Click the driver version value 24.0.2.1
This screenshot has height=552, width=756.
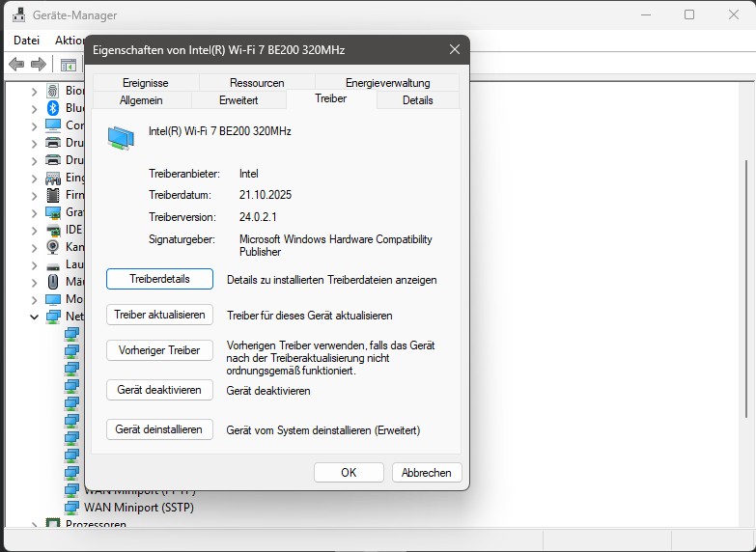click(258, 217)
